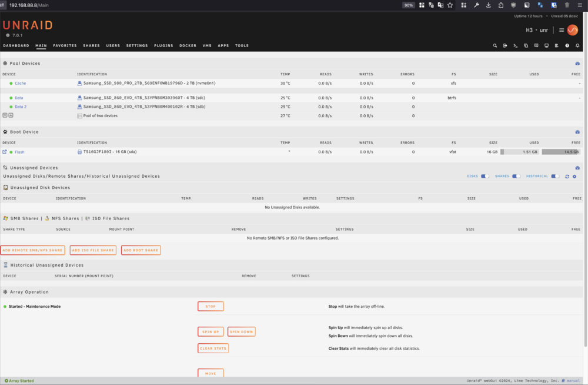The width and height of the screenshot is (588, 385).
Task: Open the web terminal icon
Action: 516,46
